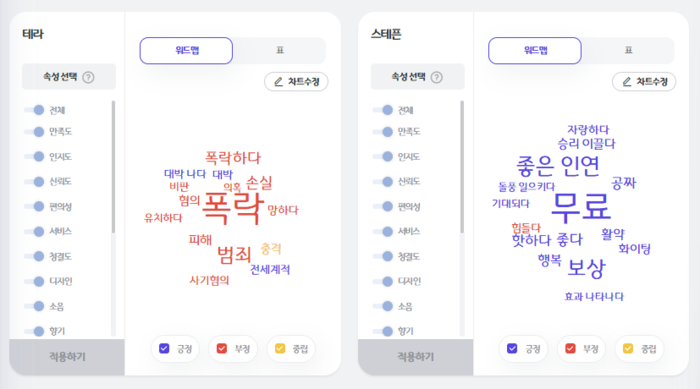Screen dimensions: 700x389
Task: Toggle 청결도 switch in 스테픈 panel
Action: (x=383, y=256)
